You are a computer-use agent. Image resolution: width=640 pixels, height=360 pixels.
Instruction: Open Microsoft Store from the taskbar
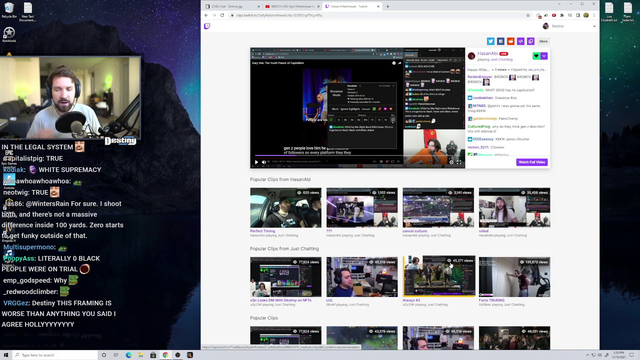click(153, 355)
